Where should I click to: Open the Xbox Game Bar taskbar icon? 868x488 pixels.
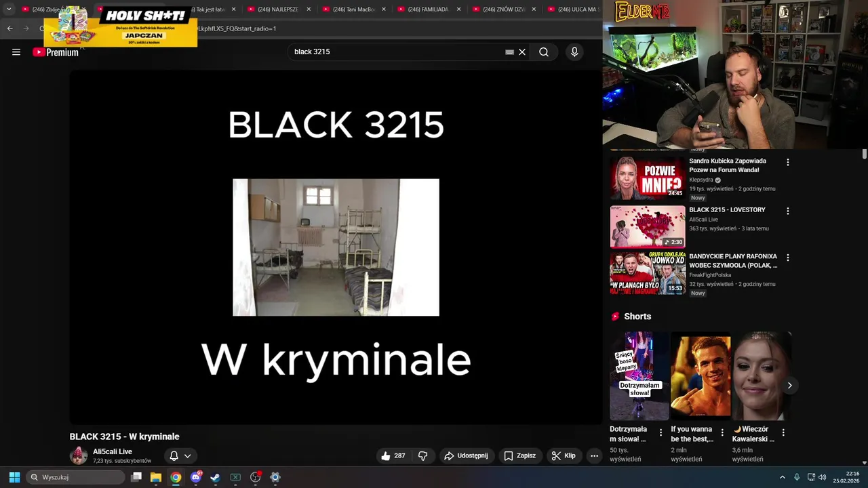coord(235,477)
